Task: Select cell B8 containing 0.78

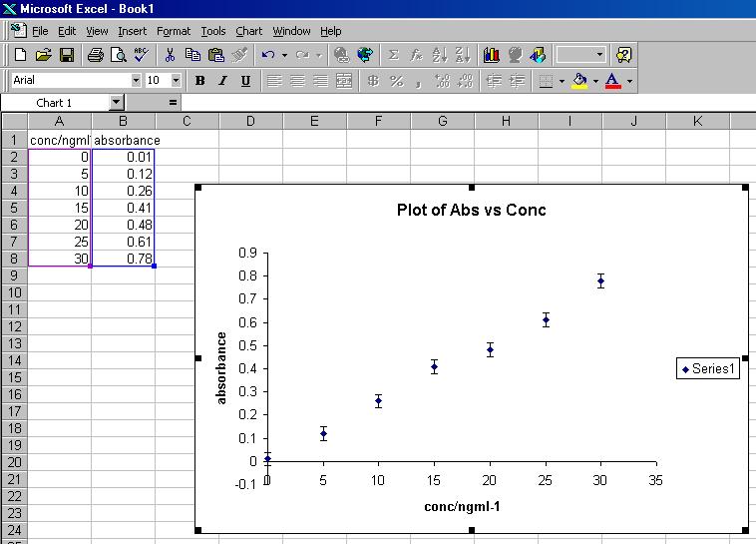Action: click(x=123, y=259)
